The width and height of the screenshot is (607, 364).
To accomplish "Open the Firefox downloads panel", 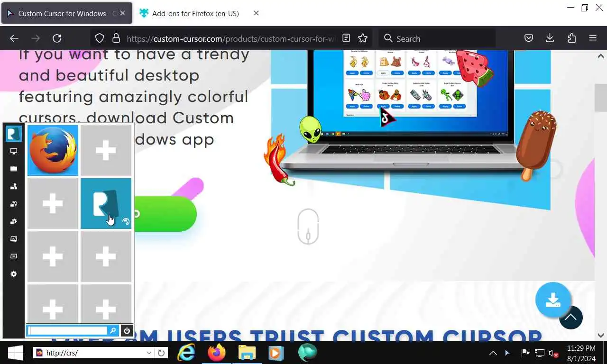I will tap(550, 38).
